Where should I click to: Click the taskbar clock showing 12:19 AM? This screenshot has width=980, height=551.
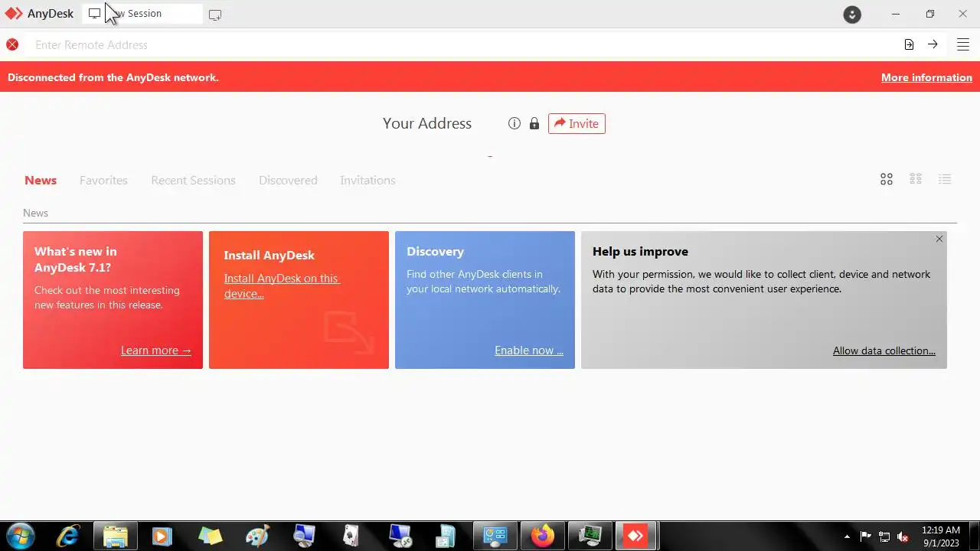tap(941, 536)
